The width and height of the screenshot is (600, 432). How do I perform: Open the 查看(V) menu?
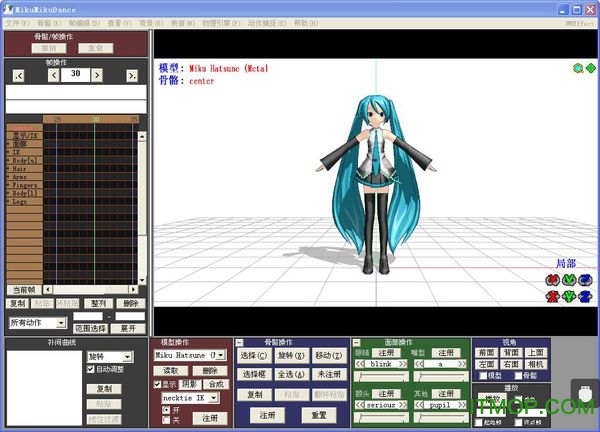pyautogui.click(x=119, y=23)
